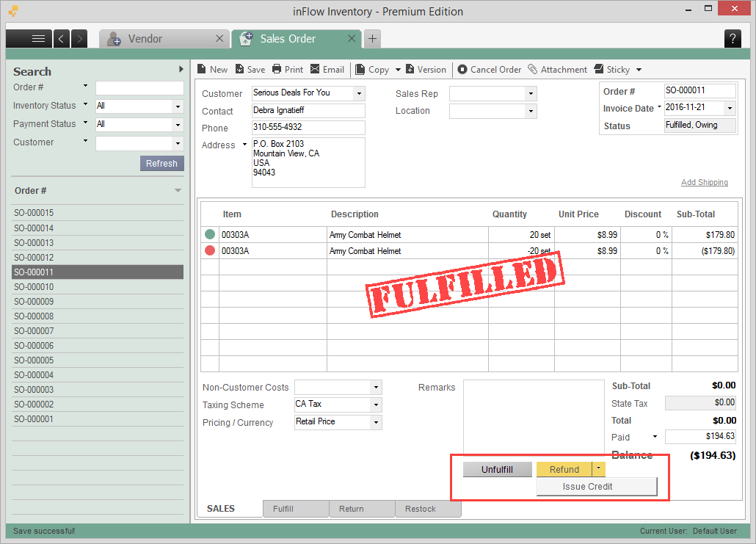Switch to the Vendor tab
This screenshot has width=756, height=544.
click(164, 39)
